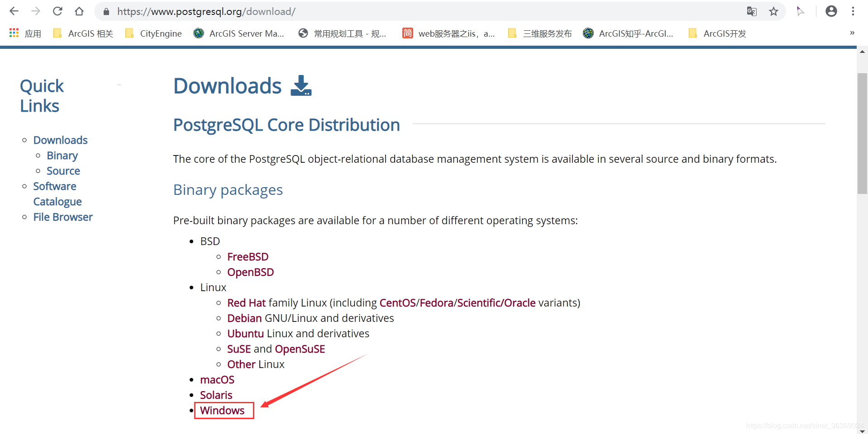Bookmark this page with the star icon
Screen dimensions: 868x434
coord(774,11)
